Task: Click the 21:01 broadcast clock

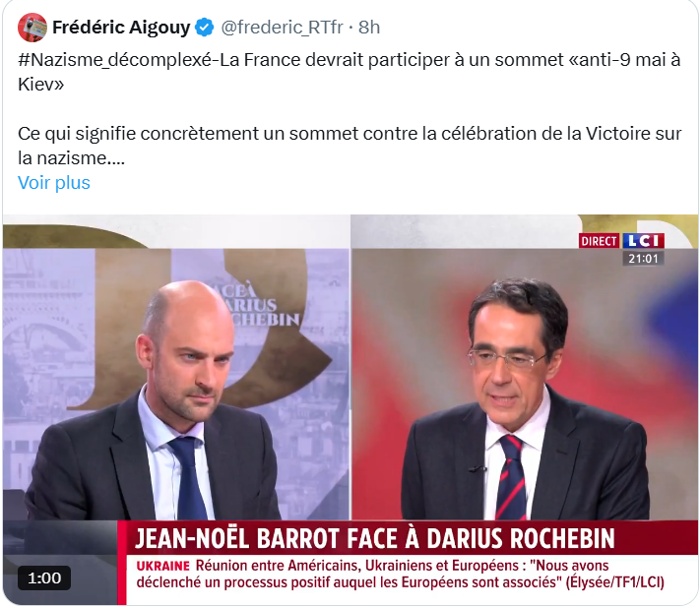Action: click(x=643, y=259)
